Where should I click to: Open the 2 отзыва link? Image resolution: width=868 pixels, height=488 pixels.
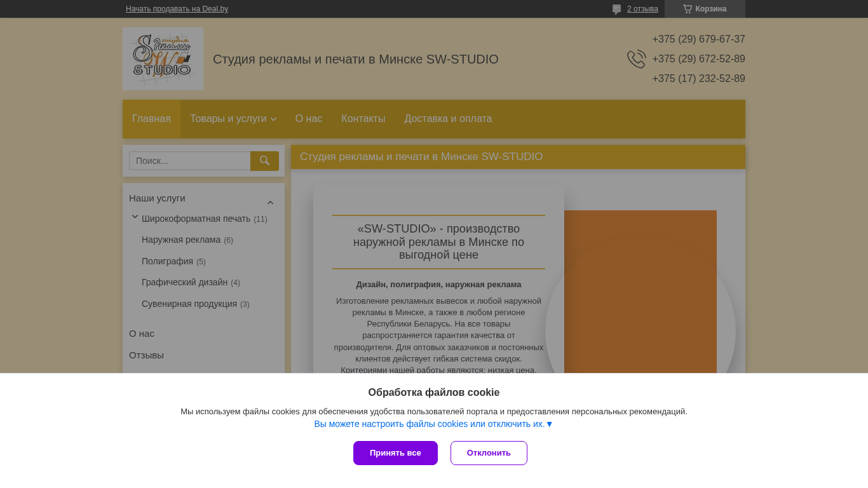point(642,9)
